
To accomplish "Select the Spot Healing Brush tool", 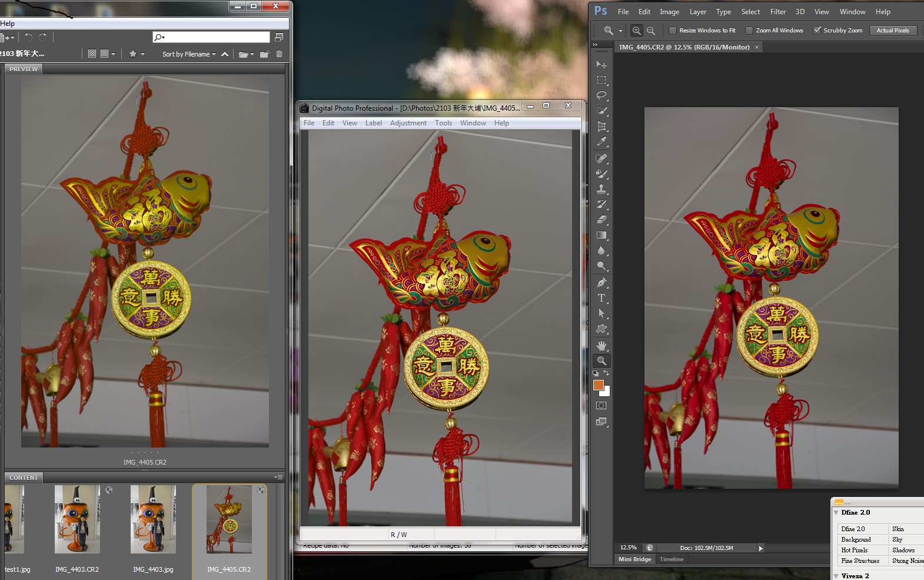I will (601, 158).
